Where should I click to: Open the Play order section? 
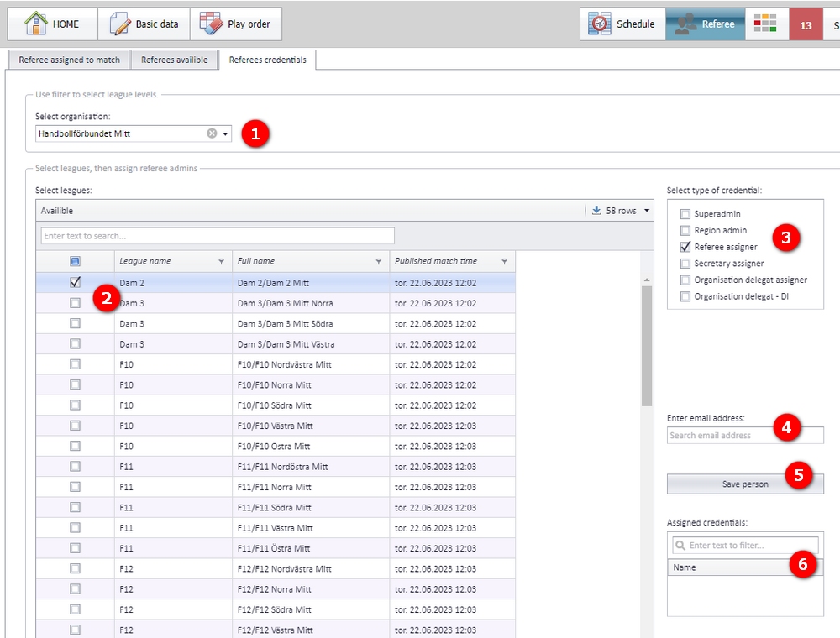coord(236,24)
